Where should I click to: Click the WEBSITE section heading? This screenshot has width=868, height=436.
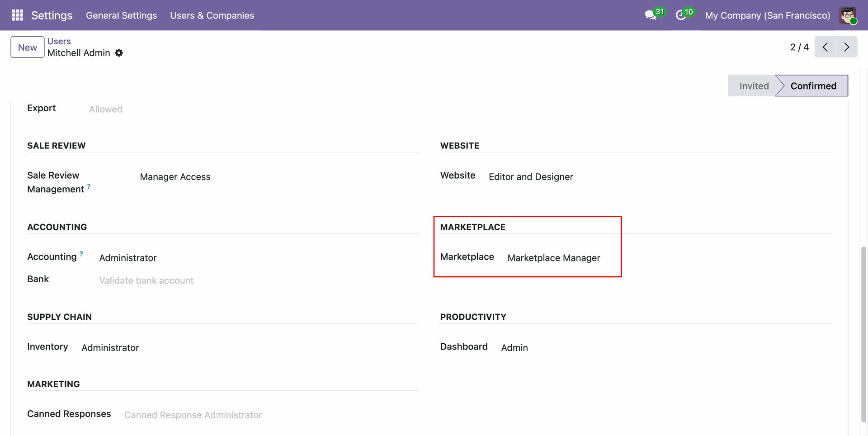(x=460, y=146)
